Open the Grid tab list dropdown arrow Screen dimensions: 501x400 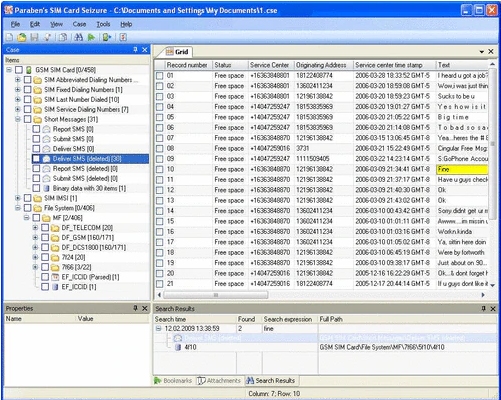(x=482, y=52)
